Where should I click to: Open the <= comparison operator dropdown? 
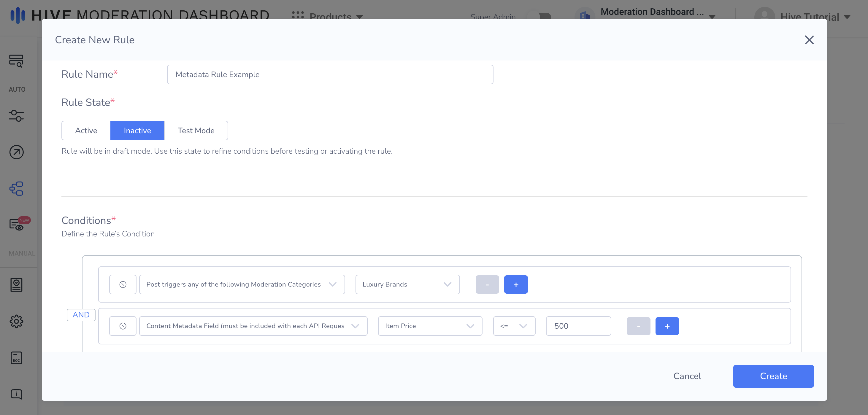[513, 326]
